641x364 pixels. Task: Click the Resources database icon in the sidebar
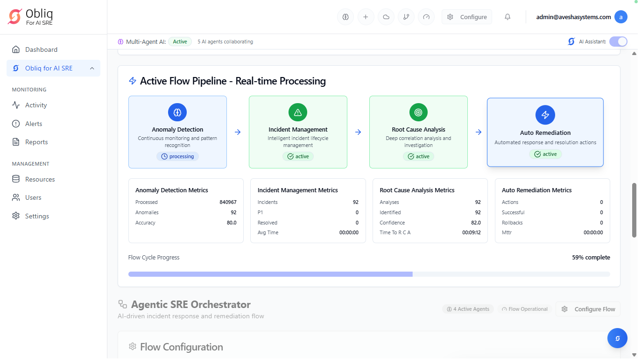click(16, 179)
